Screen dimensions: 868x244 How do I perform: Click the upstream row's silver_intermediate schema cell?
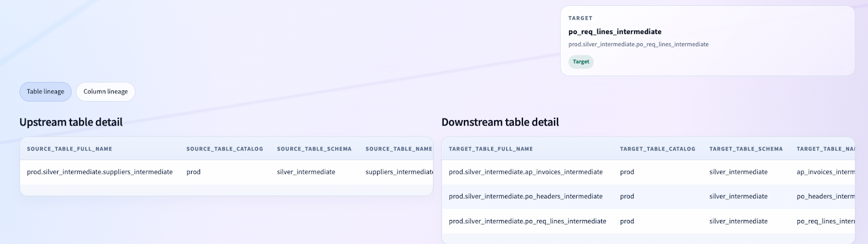pyautogui.click(x=306, y=172)
